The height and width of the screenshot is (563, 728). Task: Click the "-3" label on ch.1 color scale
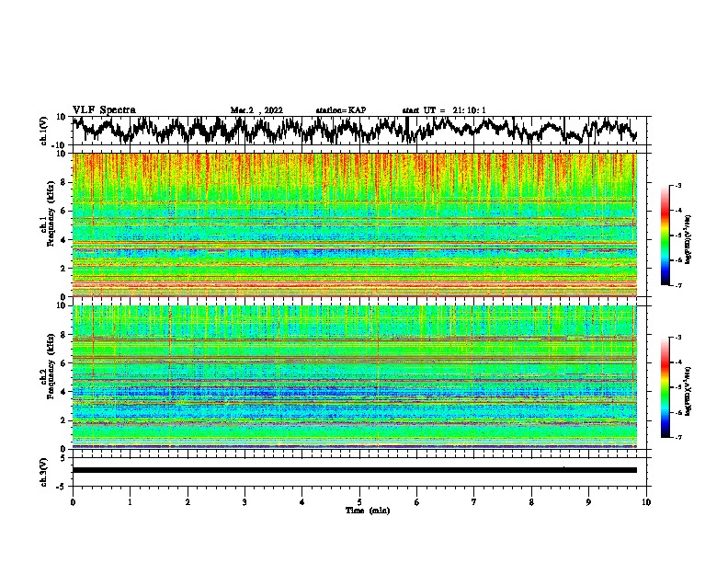677,186
